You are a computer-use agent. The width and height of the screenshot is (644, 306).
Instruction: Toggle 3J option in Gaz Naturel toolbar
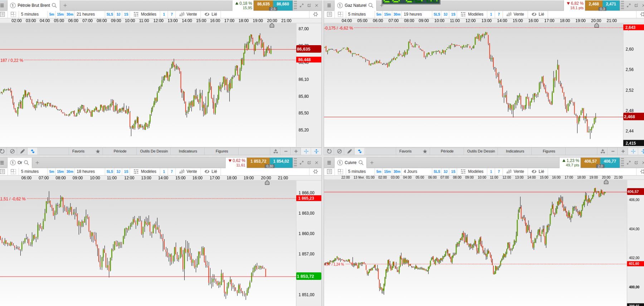445,14
